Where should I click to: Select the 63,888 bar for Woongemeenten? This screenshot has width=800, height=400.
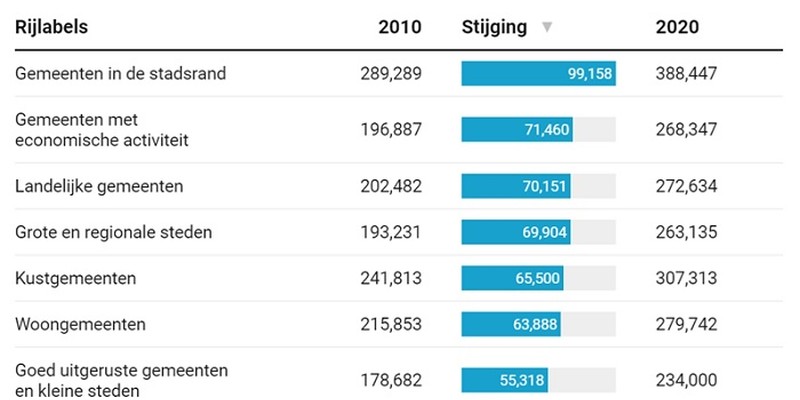tap(511, 324)
